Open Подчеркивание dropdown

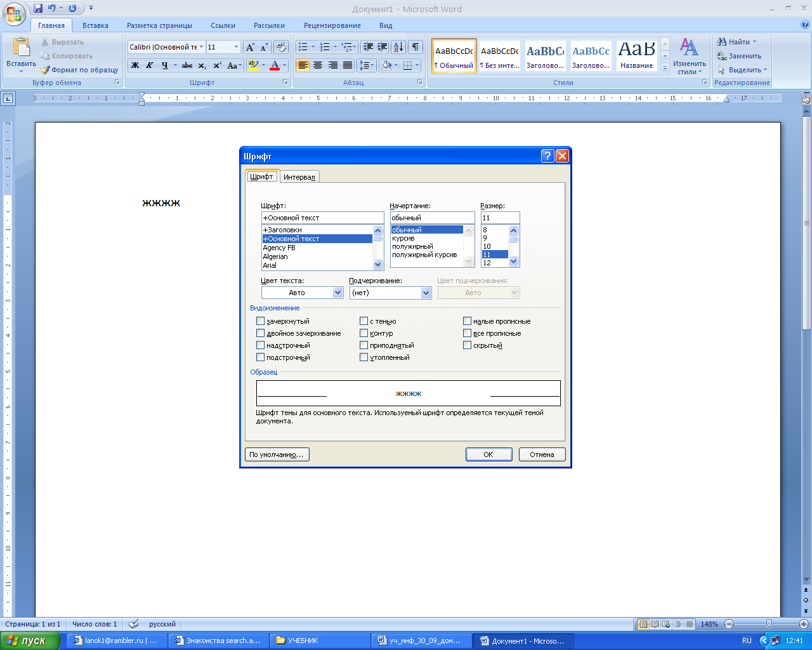point(426,293)
